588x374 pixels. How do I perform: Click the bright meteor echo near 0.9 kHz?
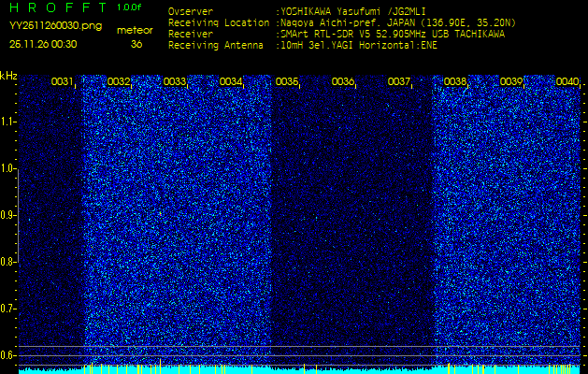[x=161, y=213]
